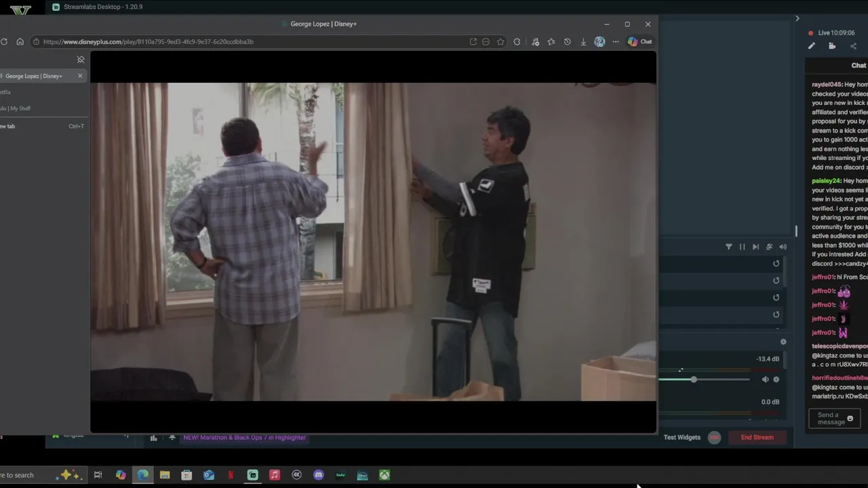Close the George Lopez | Disney+ tab
The width and height of the screenshot is (868, 488).
(80, 76)
